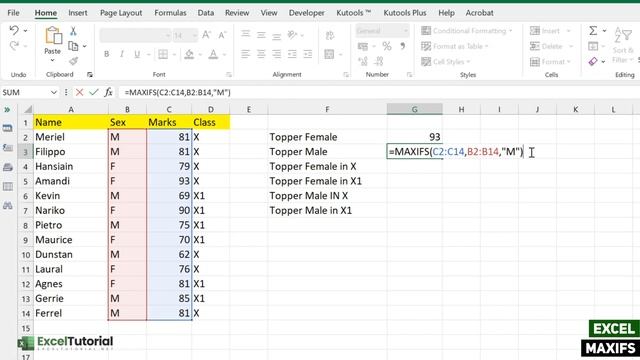
Task: Open the File menu
Action: click(13, 13)
